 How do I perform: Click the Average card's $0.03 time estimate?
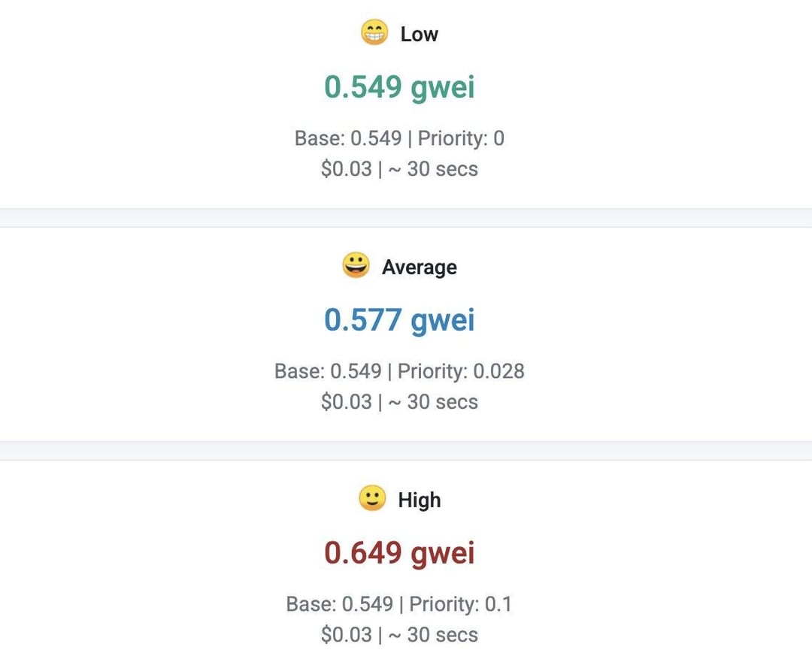click(x=399, y=402)
